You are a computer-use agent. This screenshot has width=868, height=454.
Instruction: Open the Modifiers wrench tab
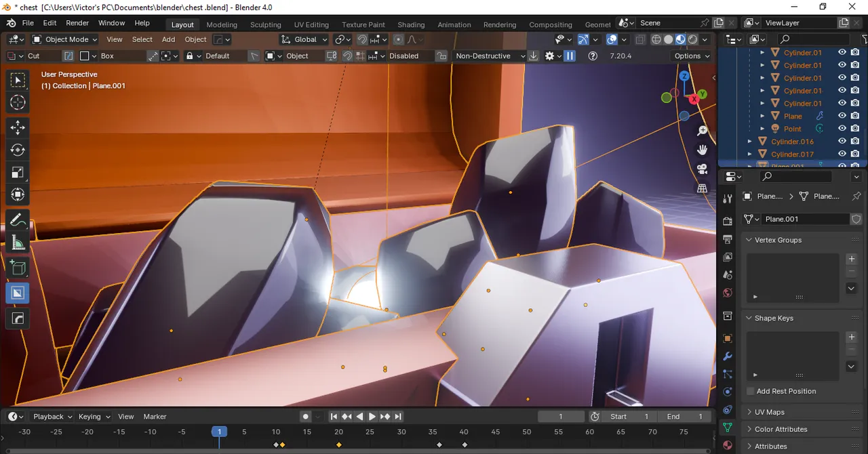click(728, 356)
